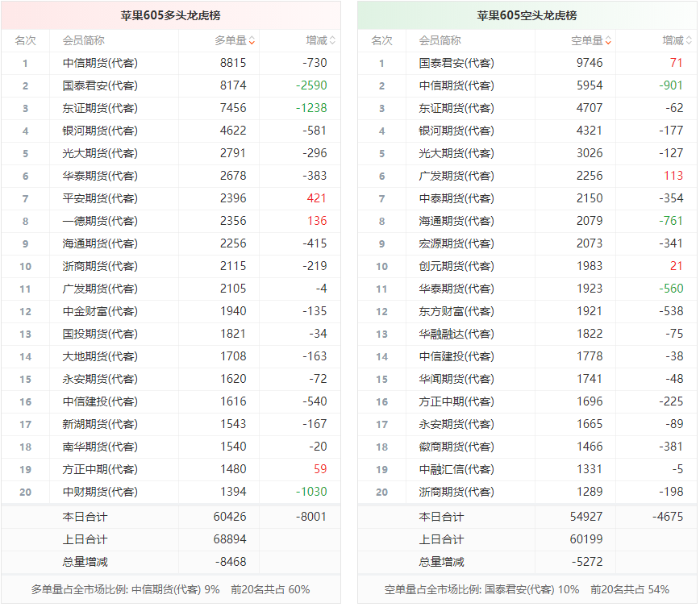Click short table 上日合计 total 60199

click(x=586, y=539)
